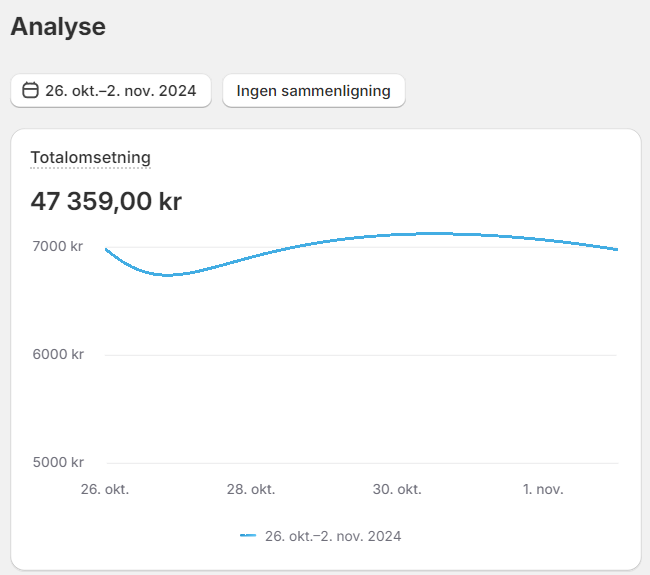Image resolution: width=650 pixels, height=575 pixels.
Task: Click the revenue line's end point at right
Action: tap(616, 249)
